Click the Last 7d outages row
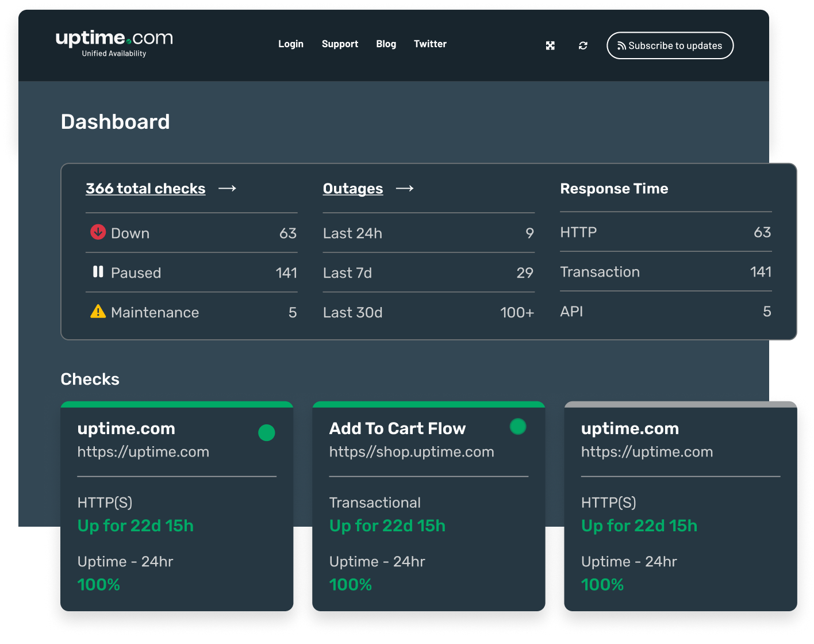The height and width of the screenshot is (644, 814). [x=429, y=273]
